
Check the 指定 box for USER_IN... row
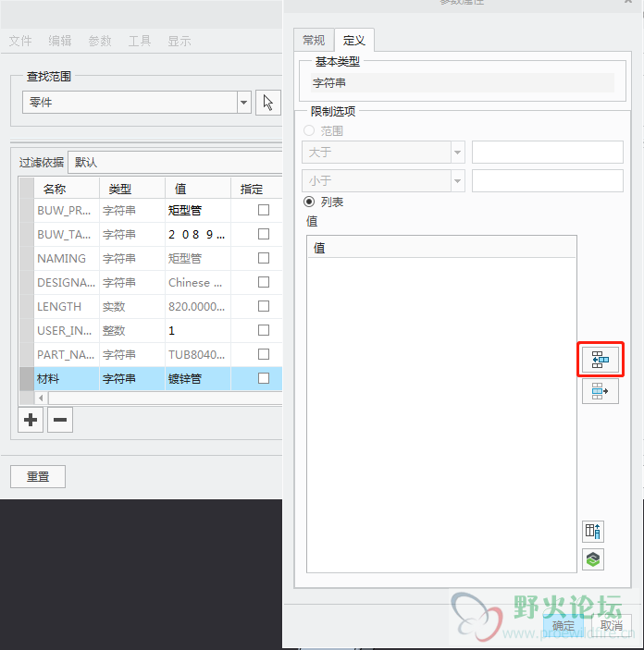(264, 330)
